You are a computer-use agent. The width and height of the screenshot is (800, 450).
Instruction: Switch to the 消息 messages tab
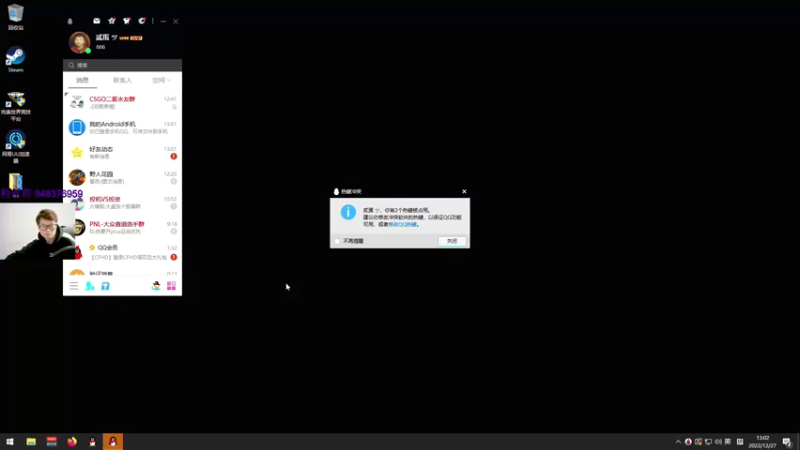coord(83,80)
